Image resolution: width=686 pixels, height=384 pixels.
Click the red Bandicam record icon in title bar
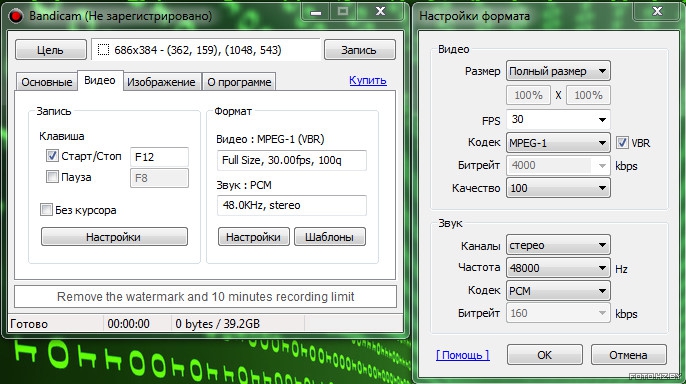pos(16,16)
